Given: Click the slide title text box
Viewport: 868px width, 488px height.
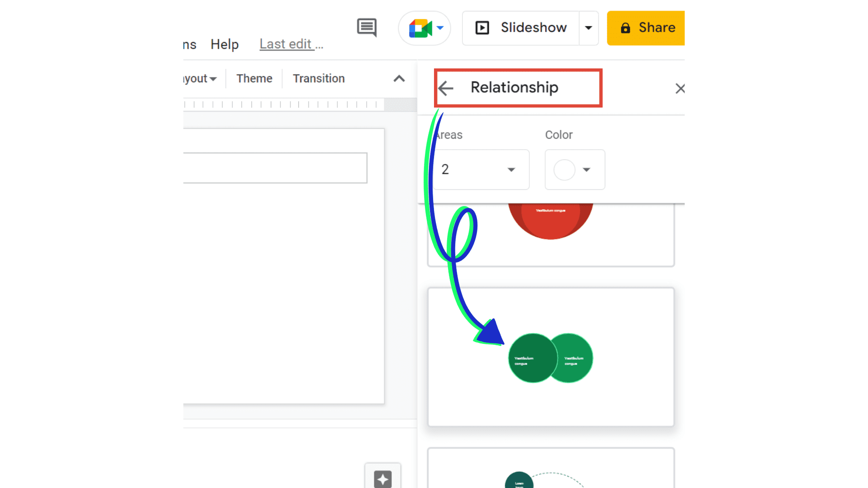Looking at the screenshot, I should click(275, 168).
